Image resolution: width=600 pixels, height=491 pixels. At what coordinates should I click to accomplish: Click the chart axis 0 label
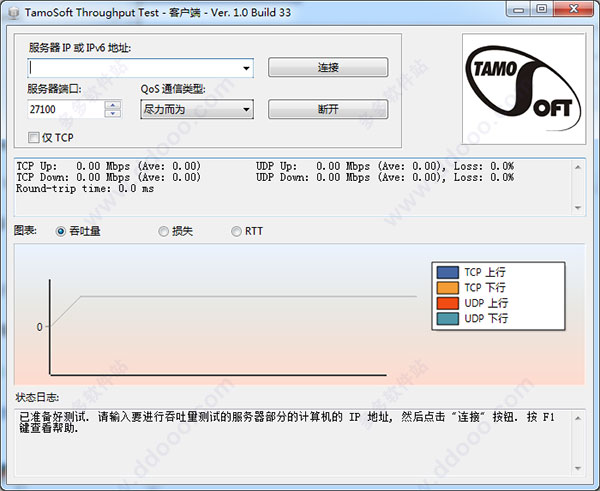(39, 327)
